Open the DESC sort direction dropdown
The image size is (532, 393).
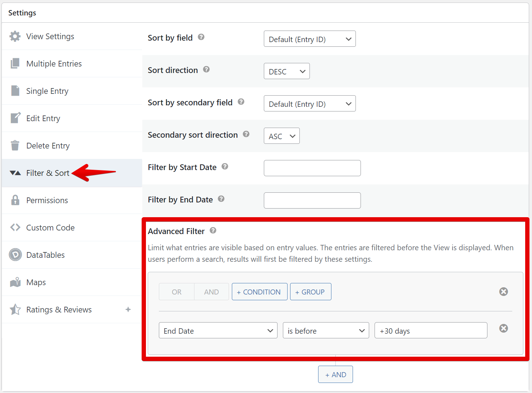point(286,71)
